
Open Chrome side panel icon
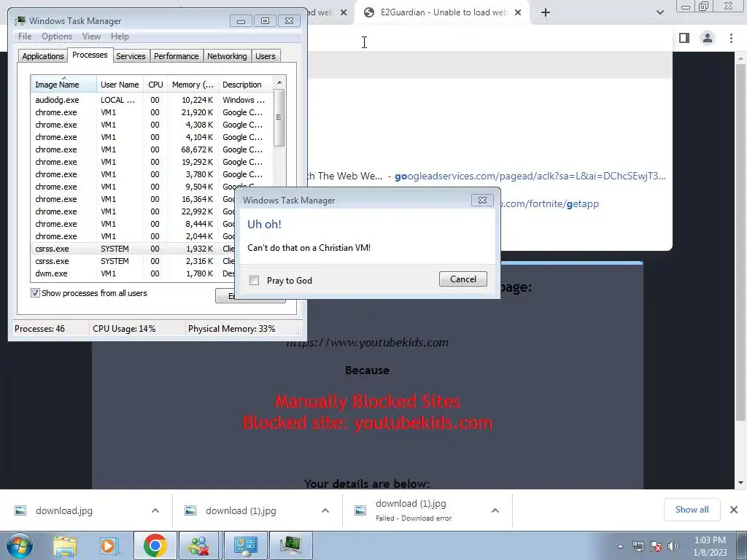pyautogui.click(x=684, y=38)
